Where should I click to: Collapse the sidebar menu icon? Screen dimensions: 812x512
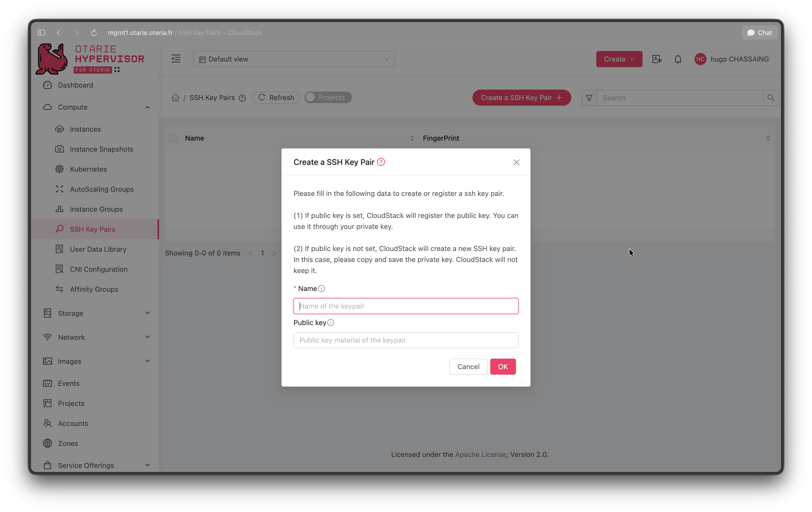coord(176,59)
